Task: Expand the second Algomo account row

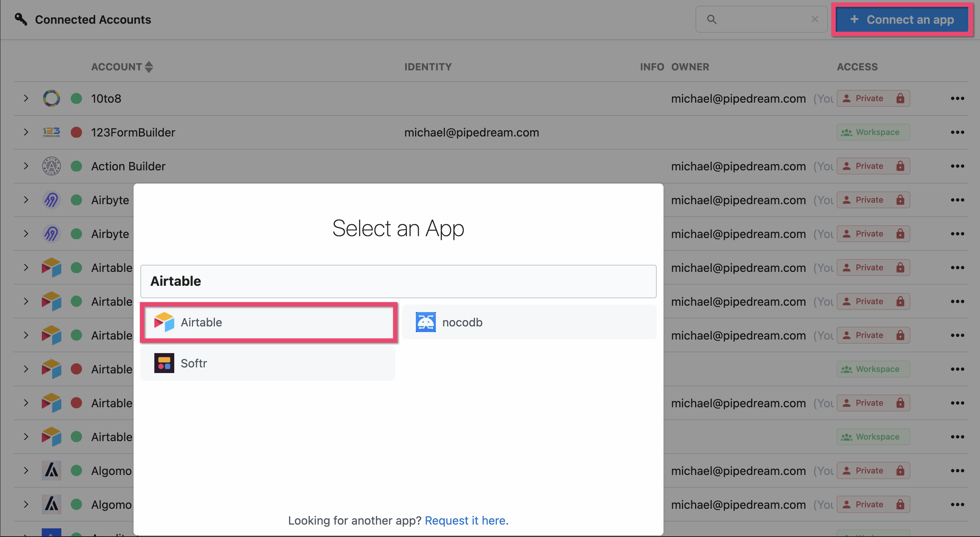Action: (x=26, y=504)
